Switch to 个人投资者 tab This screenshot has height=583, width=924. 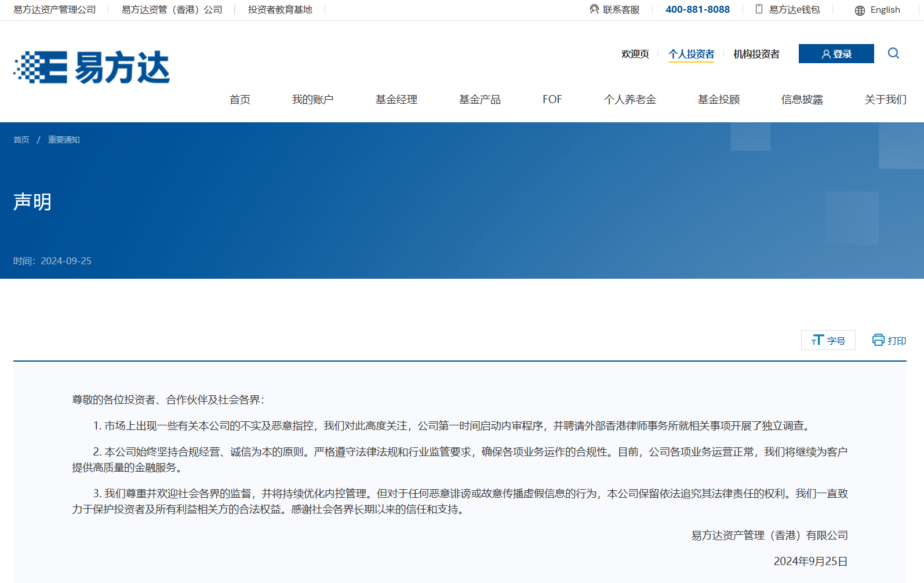tap(691, 54)
